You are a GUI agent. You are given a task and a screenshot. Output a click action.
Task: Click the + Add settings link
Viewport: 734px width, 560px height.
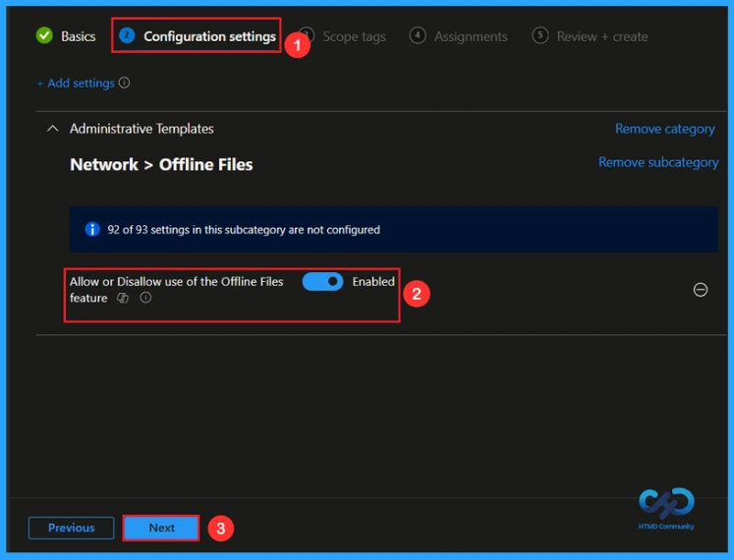[x=76, y=83]
